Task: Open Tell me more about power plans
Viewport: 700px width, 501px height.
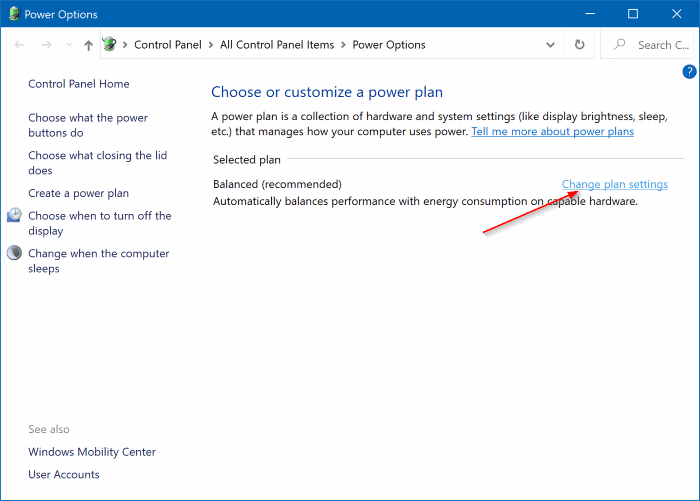Action: [553, 132]
